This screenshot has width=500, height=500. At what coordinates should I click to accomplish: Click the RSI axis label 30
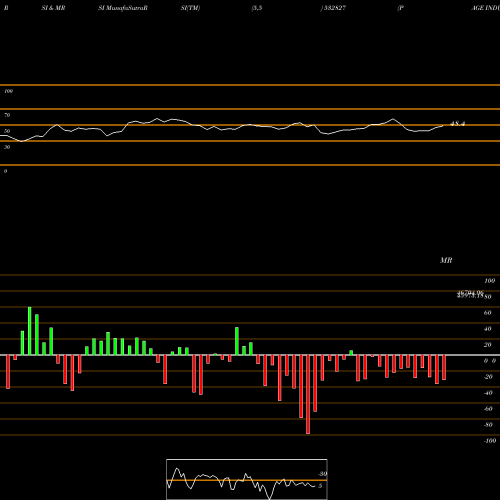(7, 147)
